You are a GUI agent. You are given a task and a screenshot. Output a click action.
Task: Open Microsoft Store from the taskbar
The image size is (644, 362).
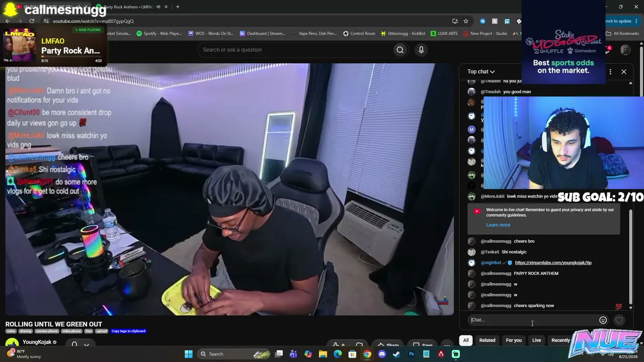pos(352,354)
